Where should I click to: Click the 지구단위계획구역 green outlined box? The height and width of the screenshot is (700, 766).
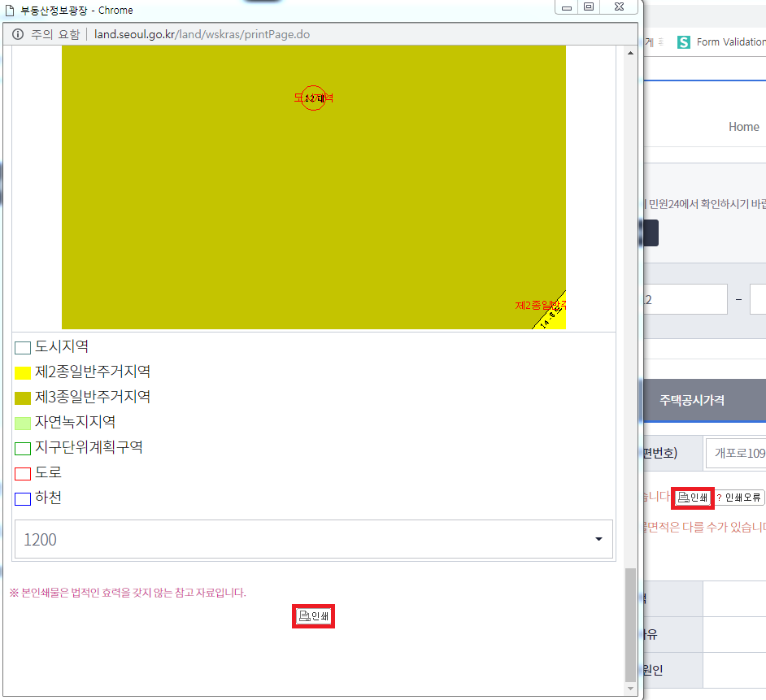tap(23, 449)
